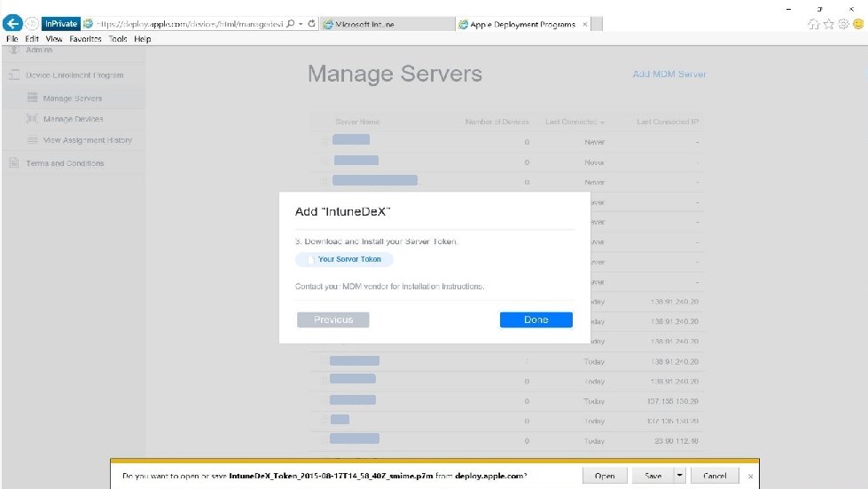
Task: Open the Tools menu
Action: [117, 39]
